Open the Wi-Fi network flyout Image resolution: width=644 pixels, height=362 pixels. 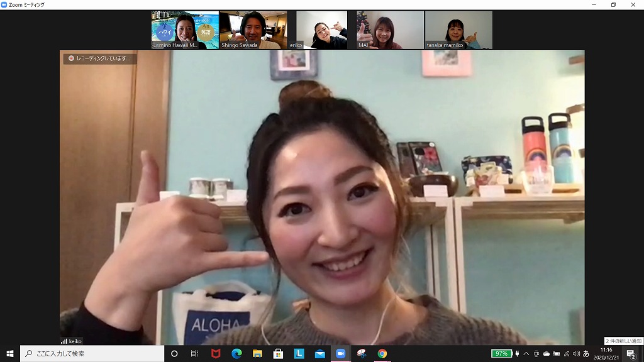point(567,353)
